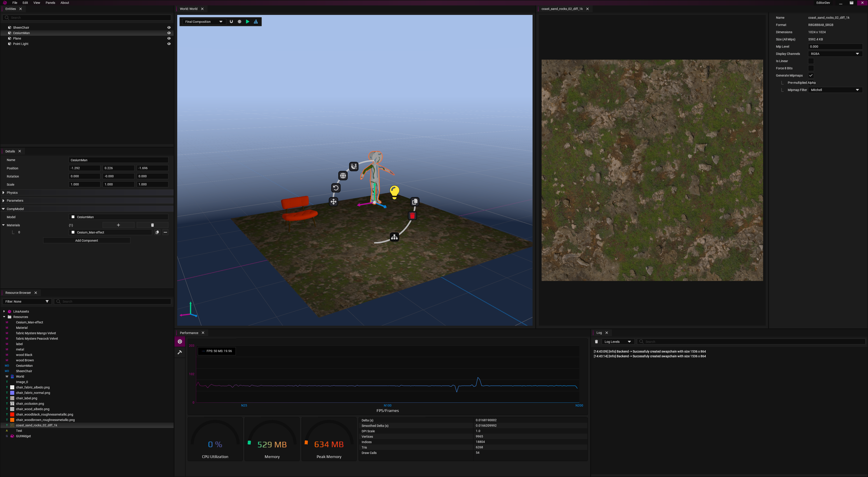Enable the Is Linear checkbox
The image size is (868, 477).
[811, 61]
